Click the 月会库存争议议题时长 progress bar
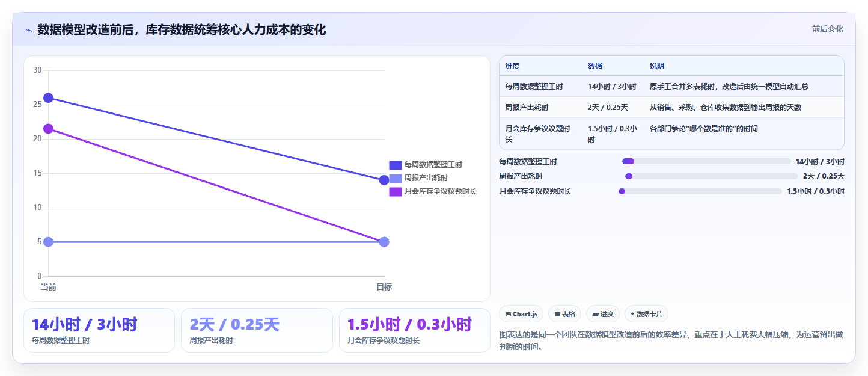This screenshot has width=868, height=376. click(x=700, y=191)
